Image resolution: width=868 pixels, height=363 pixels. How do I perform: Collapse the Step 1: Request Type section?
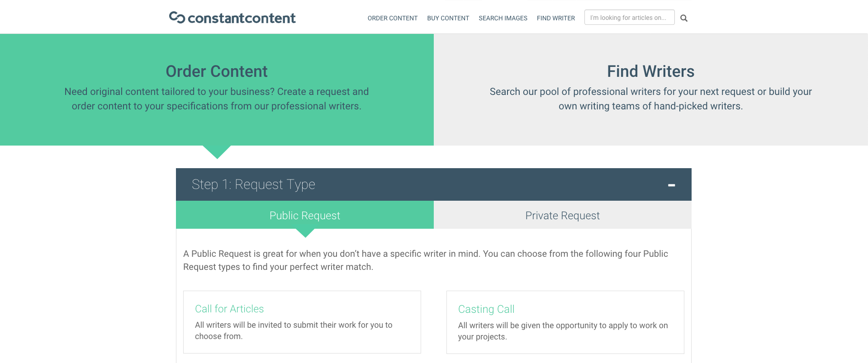671,185
